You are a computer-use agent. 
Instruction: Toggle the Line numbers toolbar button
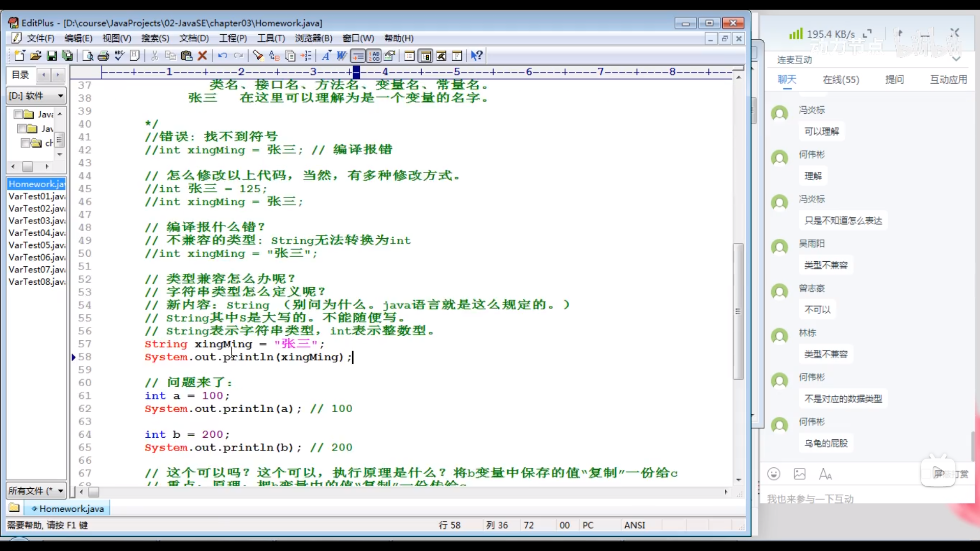(375, 56)
